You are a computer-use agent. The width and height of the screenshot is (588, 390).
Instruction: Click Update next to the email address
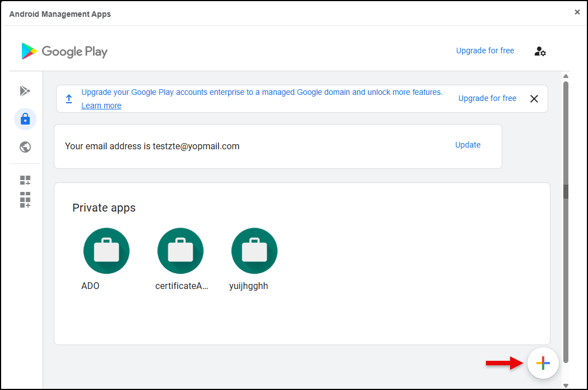(x=467, y=145)
